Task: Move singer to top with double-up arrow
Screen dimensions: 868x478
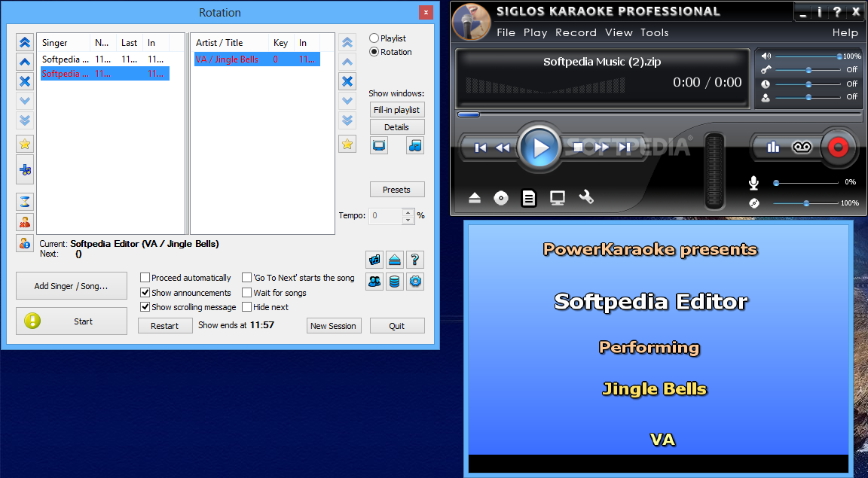Action: 25,42
